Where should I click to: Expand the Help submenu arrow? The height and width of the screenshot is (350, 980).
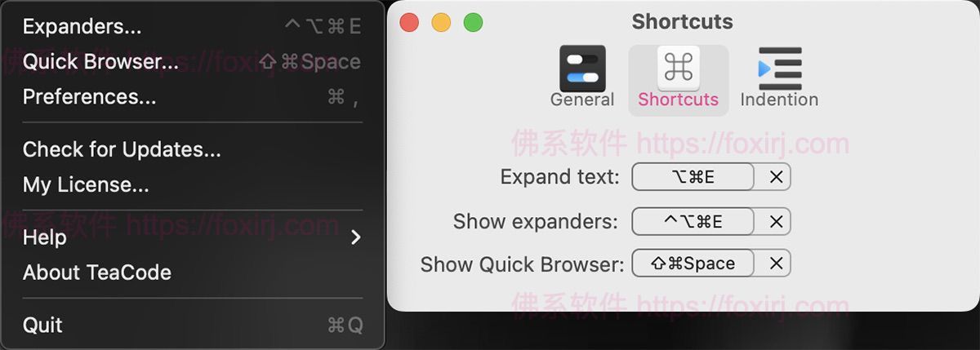(x=355, y=237)
